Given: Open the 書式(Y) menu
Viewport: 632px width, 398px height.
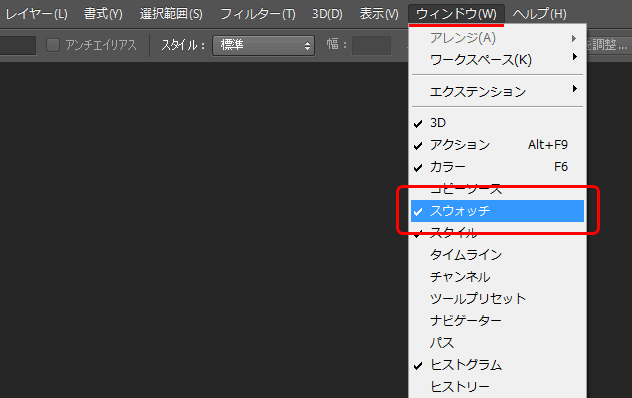Looking at the screenshot, I should coord(103,14).
